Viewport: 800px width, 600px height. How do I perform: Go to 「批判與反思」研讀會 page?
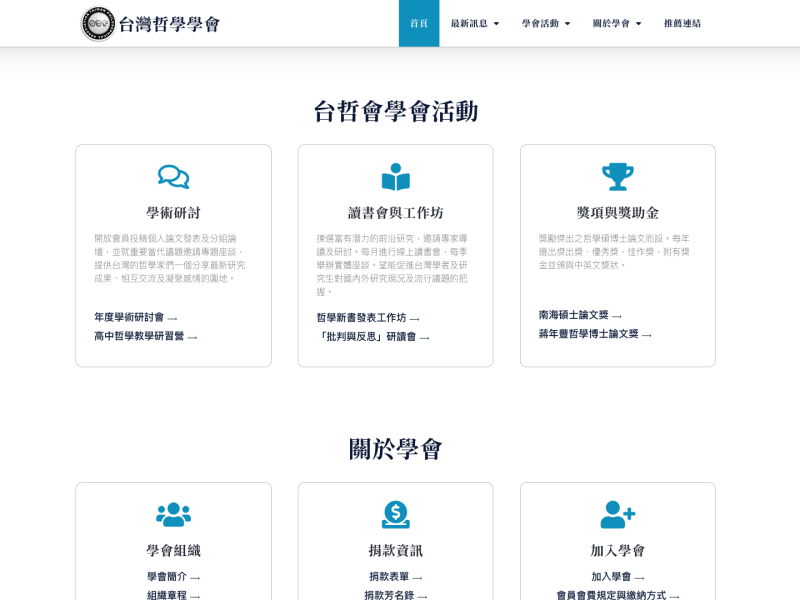(x=366, y=337)
